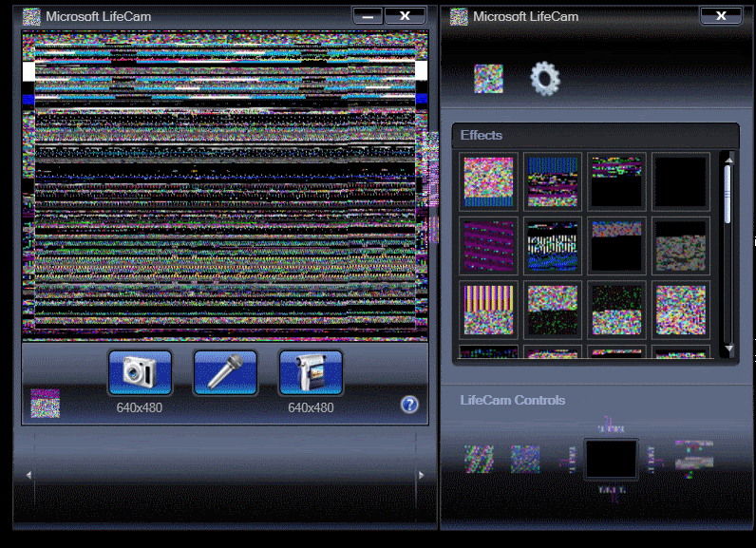Open the video resolution 640x480 under camcorder button
The height and width of the screenshot is (548, 756).
(311, 407)
